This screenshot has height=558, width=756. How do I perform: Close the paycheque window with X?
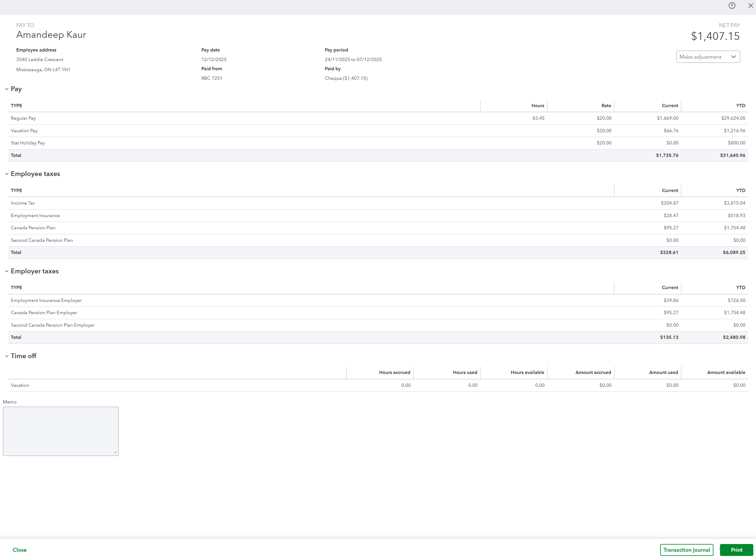[x=750, y=6]
